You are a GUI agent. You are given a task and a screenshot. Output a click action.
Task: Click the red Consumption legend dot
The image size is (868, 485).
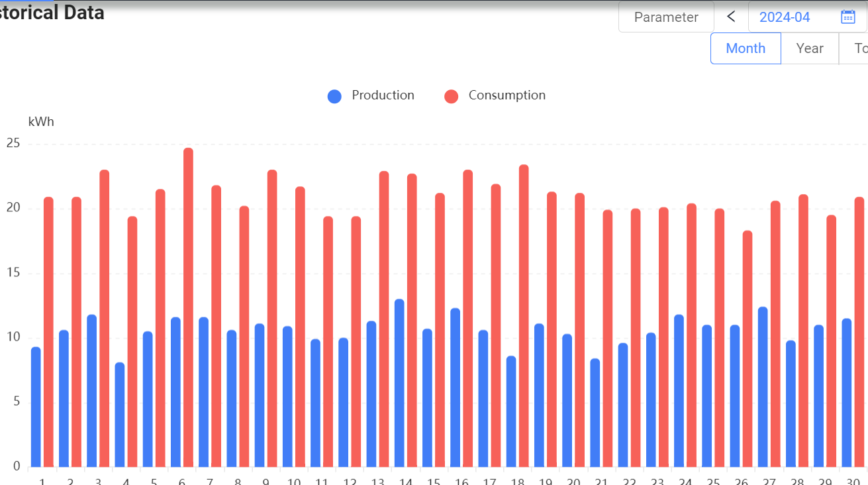(452, 96)
